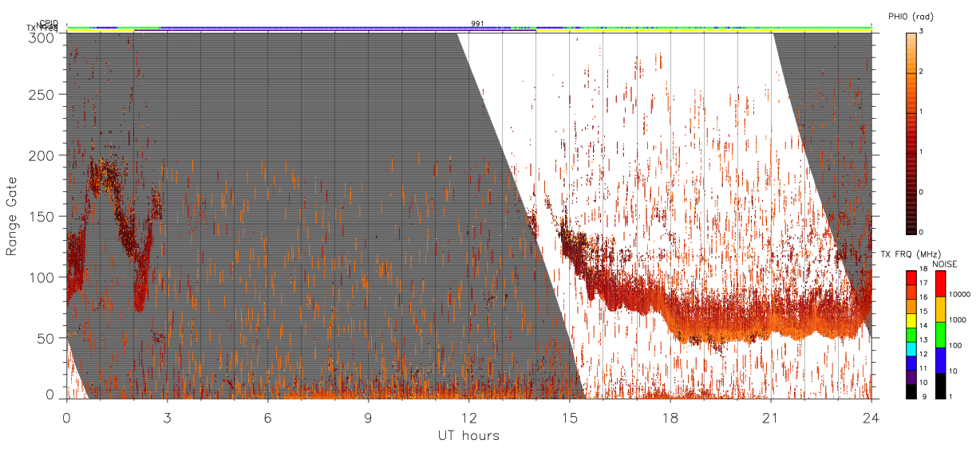Click the 'NOISE' colorbar title
Image resolution: width=980 pixels, height=452 pixels.
945,264
